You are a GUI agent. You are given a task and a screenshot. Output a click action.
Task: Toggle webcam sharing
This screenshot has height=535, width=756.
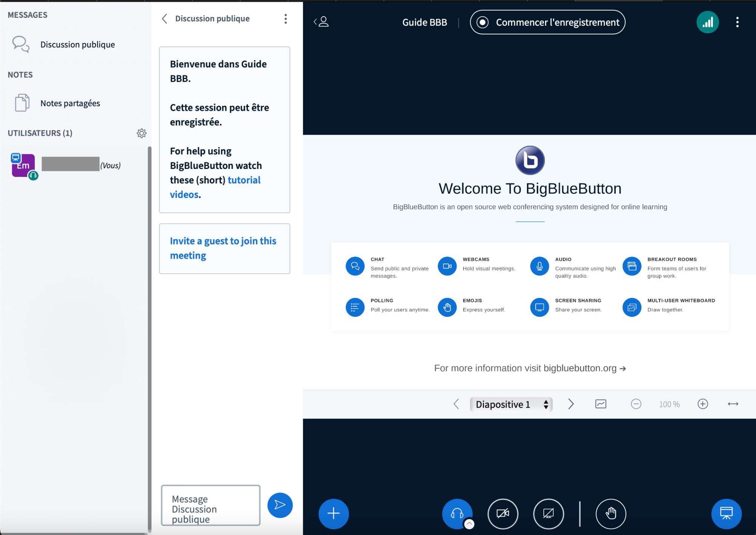503,513
